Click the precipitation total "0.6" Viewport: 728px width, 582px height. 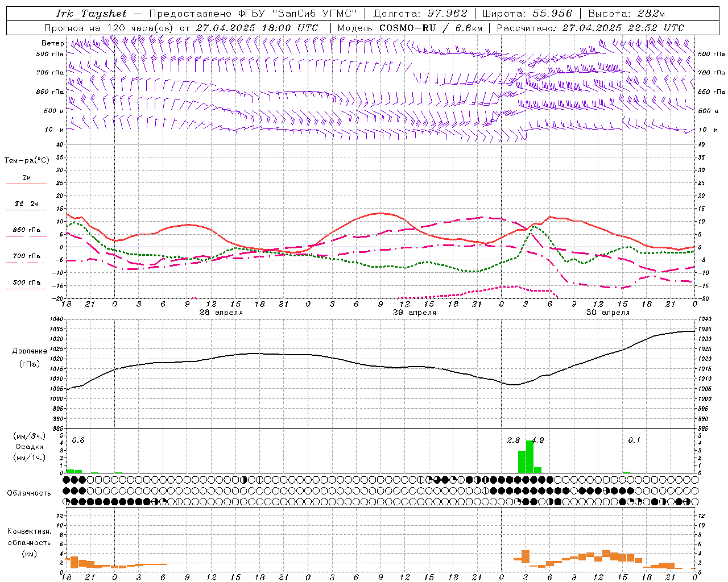click(78, 440)
